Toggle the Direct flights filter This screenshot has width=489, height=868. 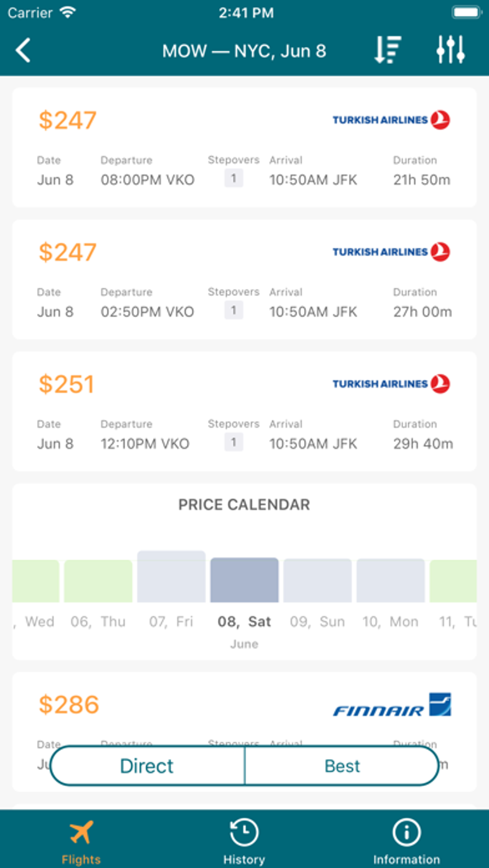[x=147, y=766]
